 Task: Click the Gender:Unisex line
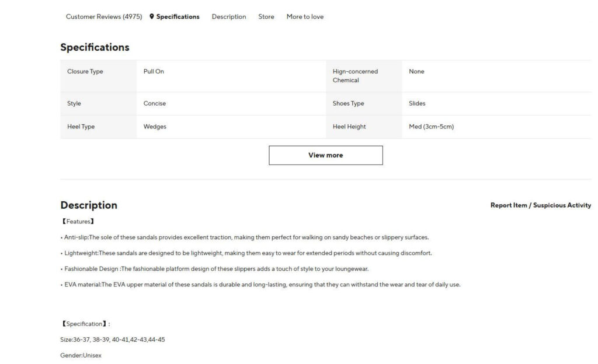[x=81, y=356]
